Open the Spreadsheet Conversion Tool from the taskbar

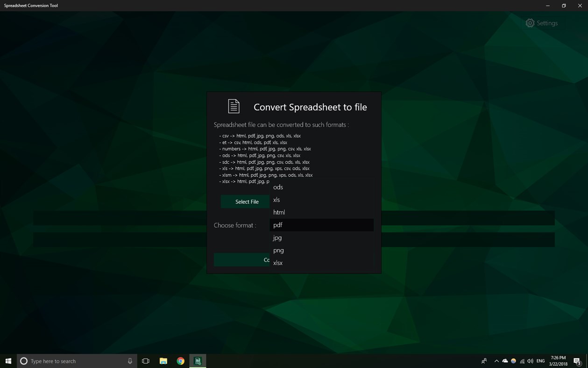click(x=197, y=361)
